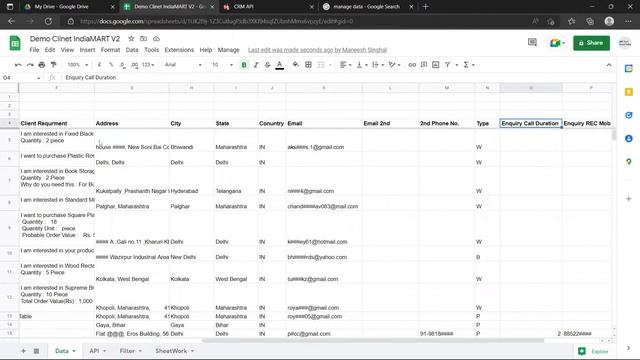Open the Manage menu
This screenshot has width=640, height=360.
click(229, 50)
